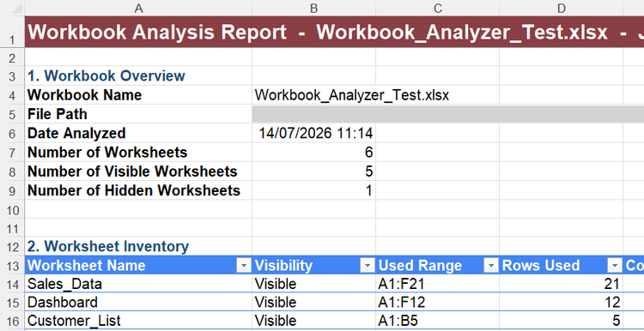Viewport: 644px width, 331px height.
Task: Select row 13 header
Action: [x=12, y=265]
